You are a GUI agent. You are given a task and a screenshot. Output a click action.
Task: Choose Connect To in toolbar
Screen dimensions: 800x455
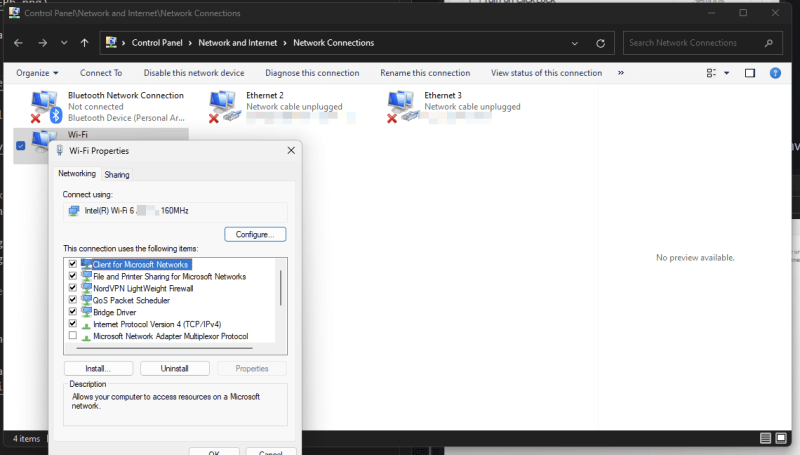point(101,73)
